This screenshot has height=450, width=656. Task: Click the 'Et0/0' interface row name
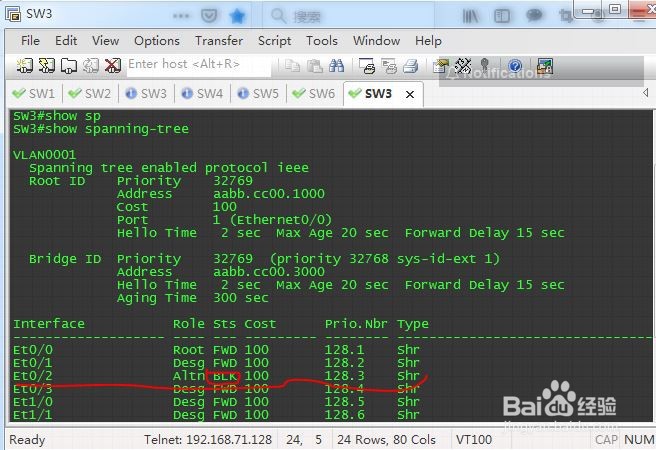(33, 350)
